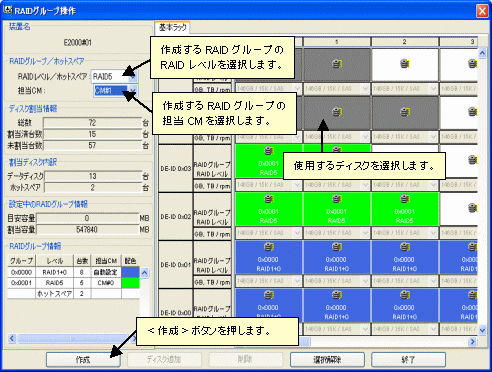Select blue RAID1+0 disk in DE-ID 0x00 column 2
The width and height of the screenshot is (492, 372).
(x=405, y=305)
